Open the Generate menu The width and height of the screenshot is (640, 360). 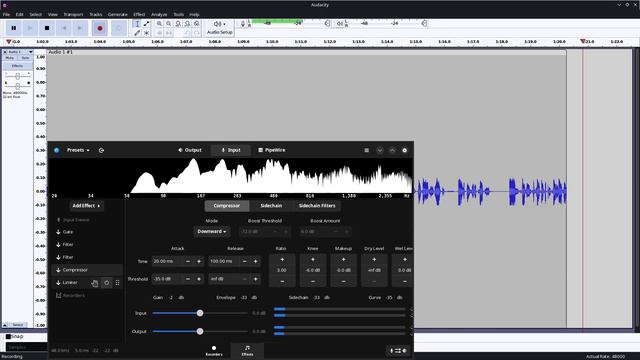coord(118,14)
